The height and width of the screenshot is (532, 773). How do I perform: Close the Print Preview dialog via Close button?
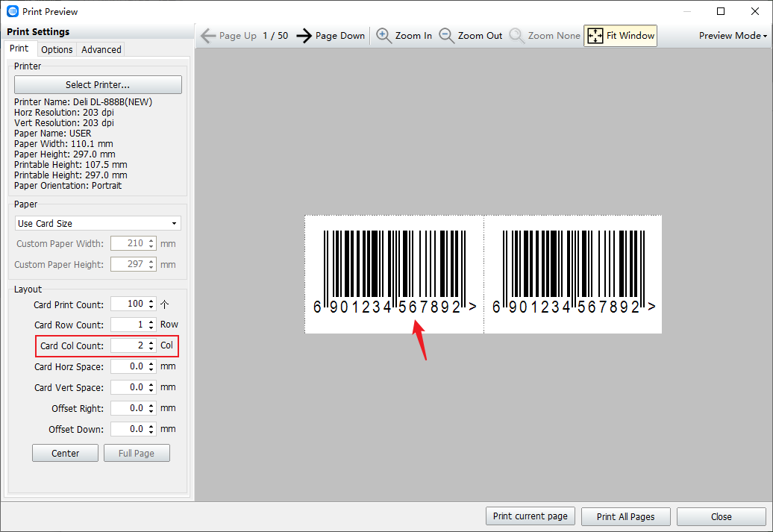(722, 516)
